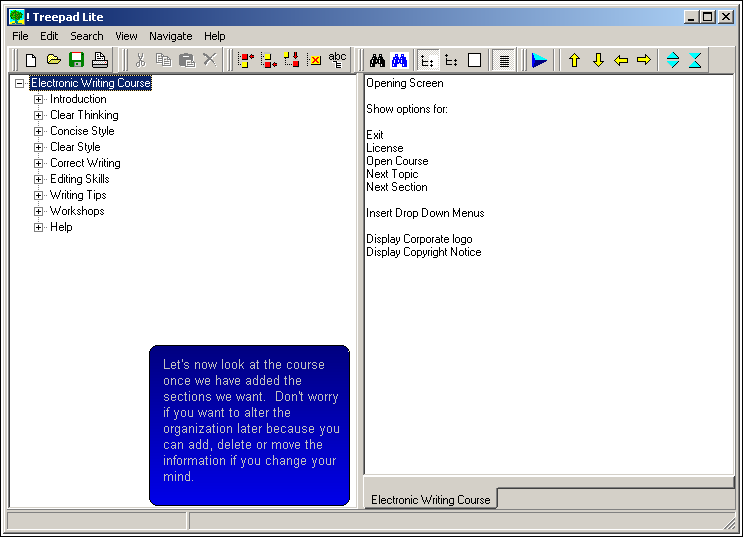Click the New file icon
This screenshot has width=743, height=537.
[x=31, y=60]
